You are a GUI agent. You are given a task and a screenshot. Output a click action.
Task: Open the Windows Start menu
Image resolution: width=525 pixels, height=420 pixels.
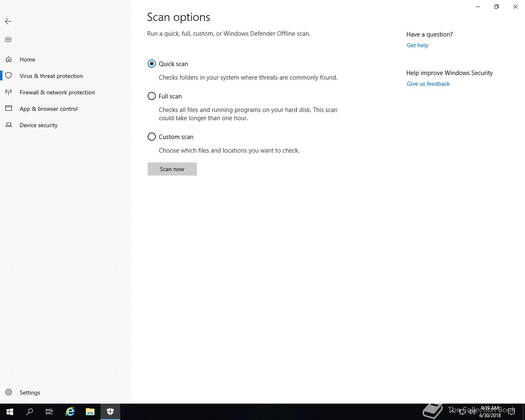[x=10, y=412]
